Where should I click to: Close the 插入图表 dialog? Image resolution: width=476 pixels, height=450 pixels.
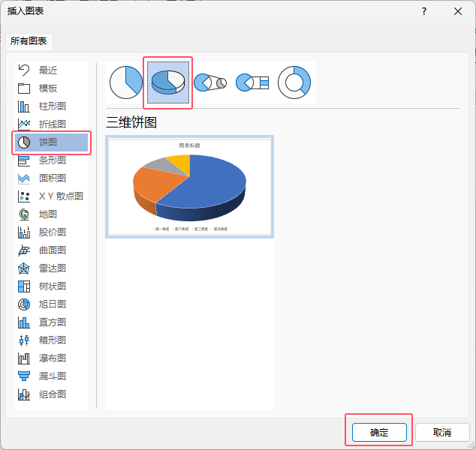point(458,11)
